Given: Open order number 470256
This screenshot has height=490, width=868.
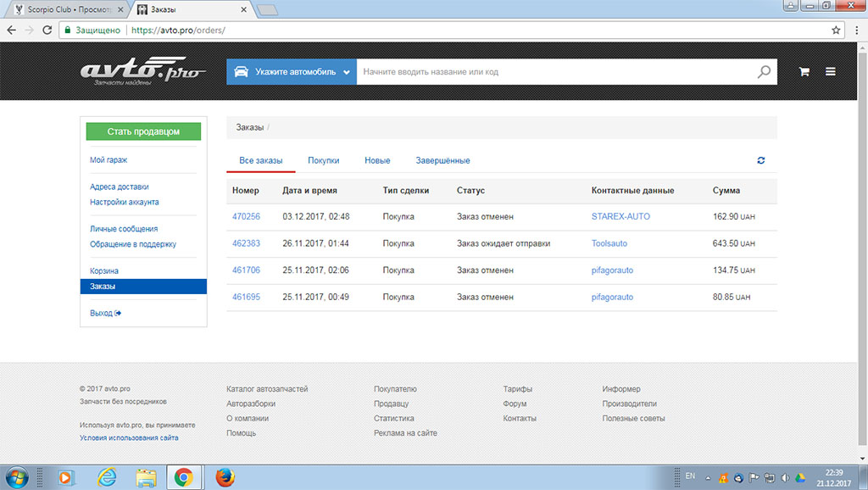Looking at the screenshot, I should point(247,216).
